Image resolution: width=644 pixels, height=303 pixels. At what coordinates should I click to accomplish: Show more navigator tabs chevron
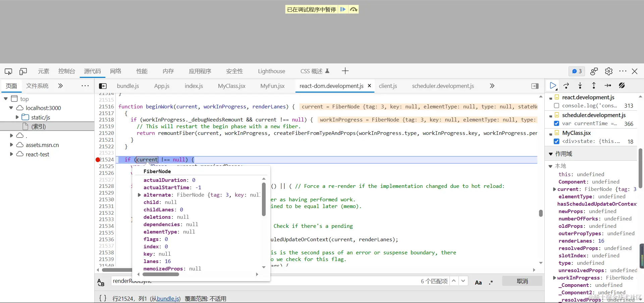click(60, 86)
